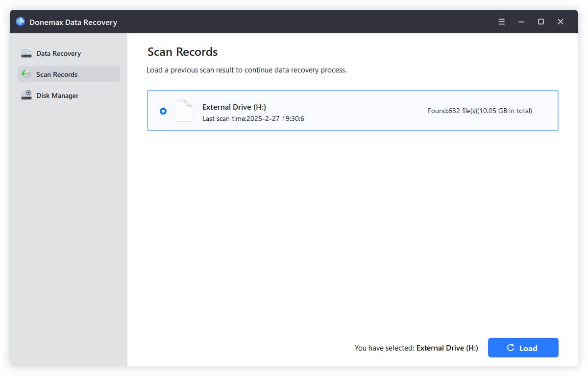Select Scan Records in the sidebar

57,74
